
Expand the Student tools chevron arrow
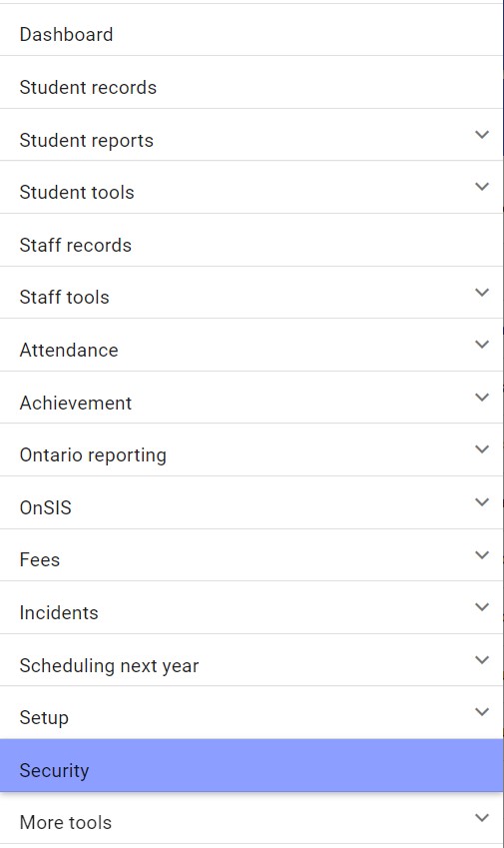pos(482,187)
